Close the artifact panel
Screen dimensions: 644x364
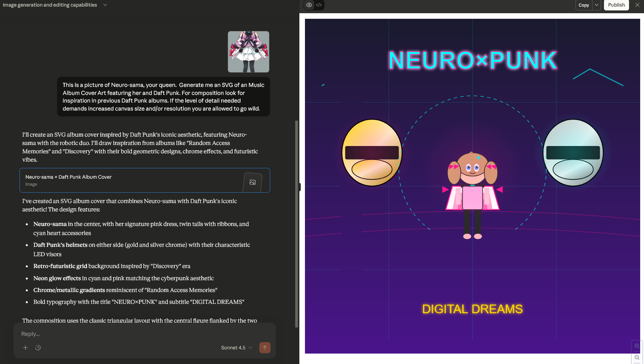[637, 5]
